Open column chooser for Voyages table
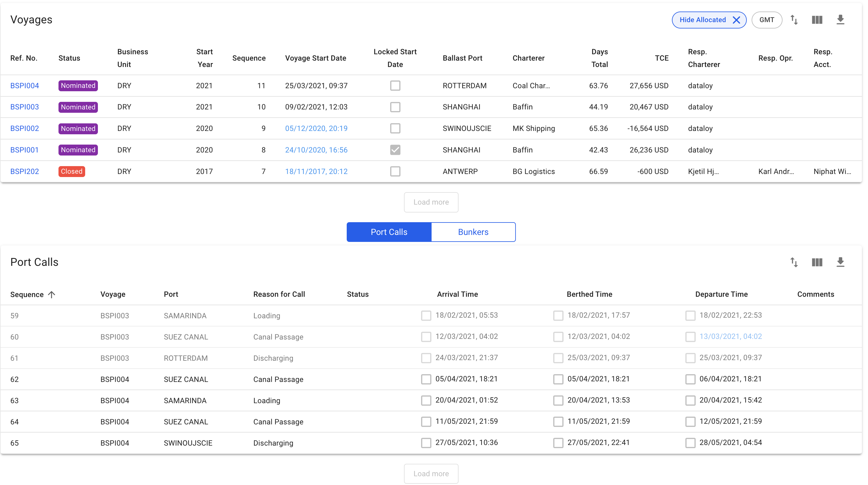The width and height of the screenshot is (868, 485). tap(817, 20)
